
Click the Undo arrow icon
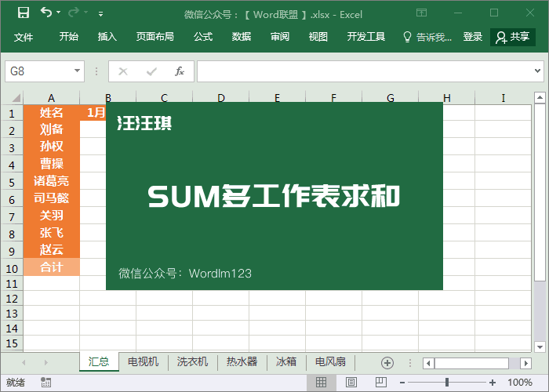coord(46,13)
